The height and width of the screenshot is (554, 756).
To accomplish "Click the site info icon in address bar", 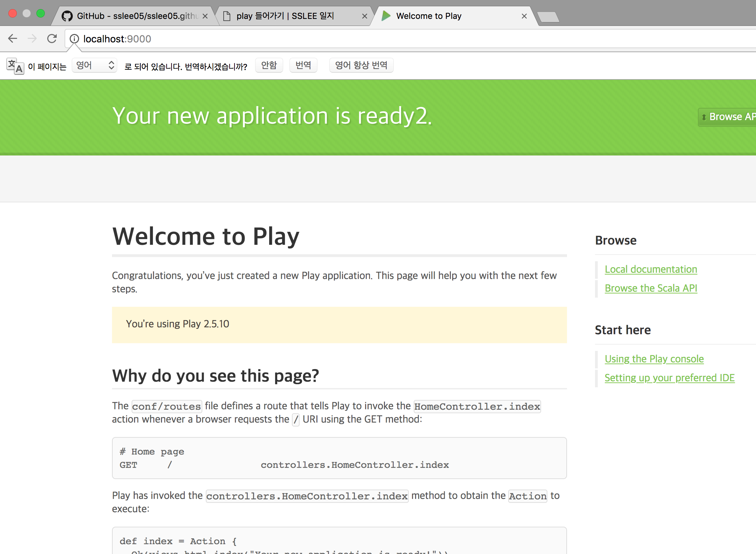I will coord(74,39).
